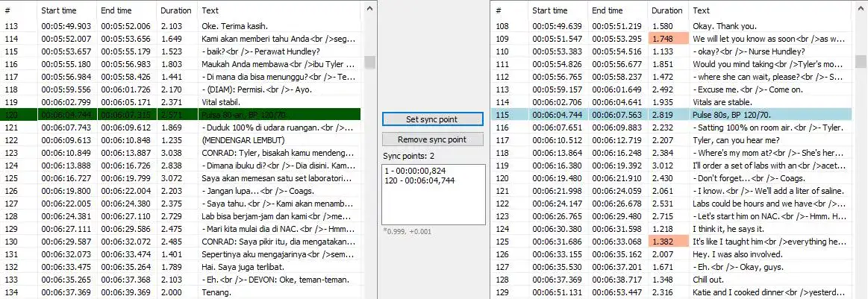The image size is (868, 299).
Task: Select left row 117 'Di mana dia bisa menunggu?'
Action: (x=181, y=77)
